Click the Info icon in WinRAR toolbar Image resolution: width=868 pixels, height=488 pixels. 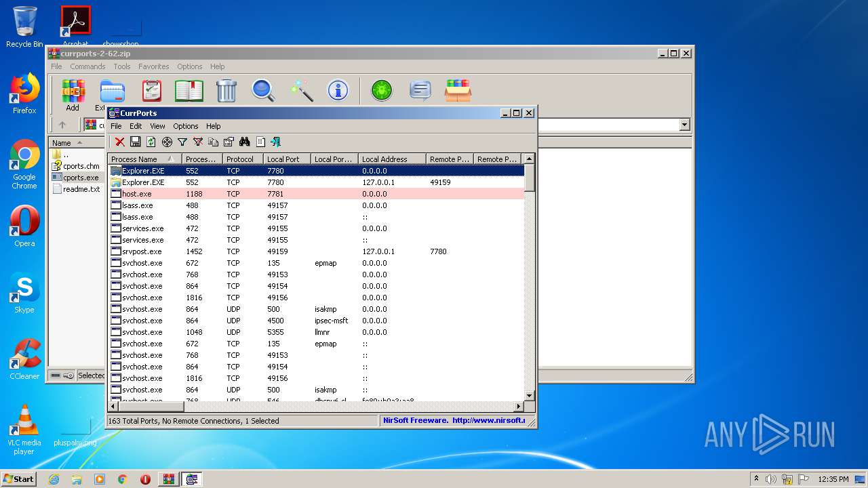point(338,90)
